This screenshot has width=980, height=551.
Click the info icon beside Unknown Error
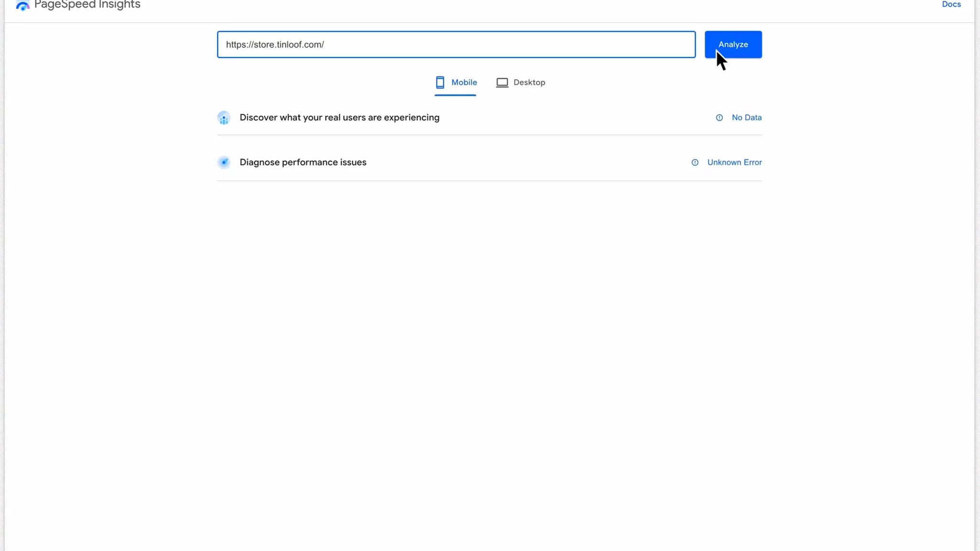pyautogui.click(x=695, y=162)
